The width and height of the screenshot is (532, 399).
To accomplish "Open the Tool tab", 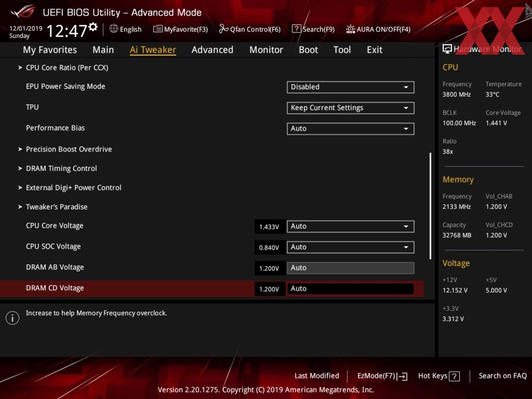I will (342, 50).
